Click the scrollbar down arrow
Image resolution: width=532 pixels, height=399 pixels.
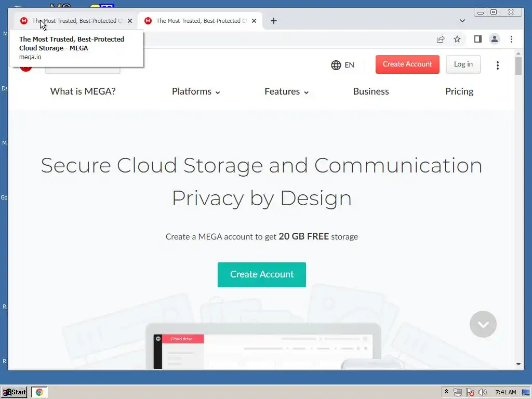point(518,364)
